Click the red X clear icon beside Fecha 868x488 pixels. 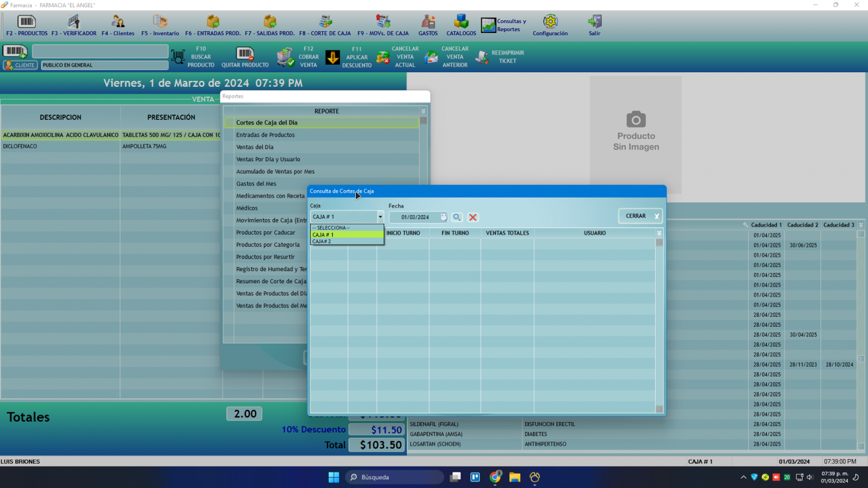click(x=473, y=217)
